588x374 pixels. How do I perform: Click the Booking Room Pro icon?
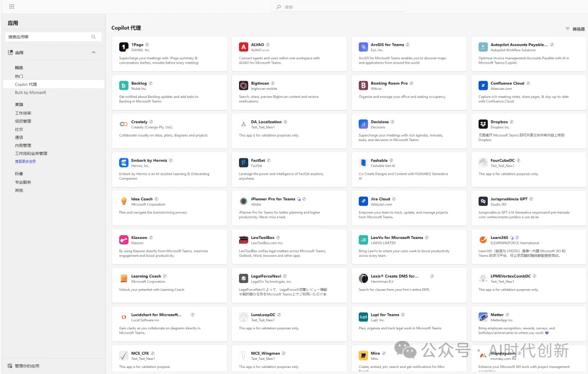tap(363, 85)
